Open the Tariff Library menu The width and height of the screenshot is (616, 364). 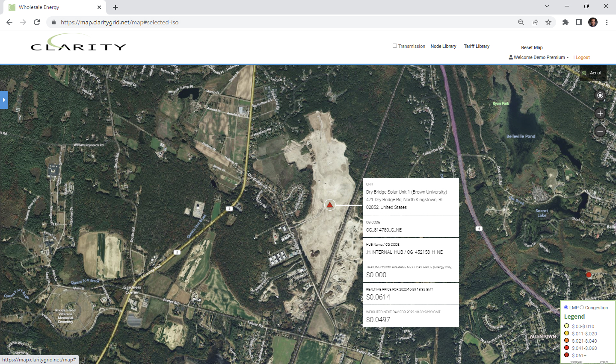point(477,46)
